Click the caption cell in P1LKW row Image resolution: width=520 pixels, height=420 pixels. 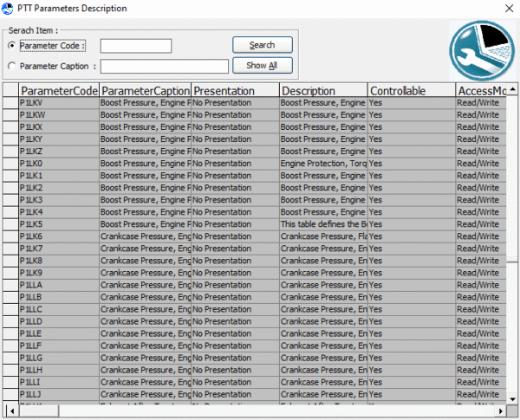[x=146, y=115]
